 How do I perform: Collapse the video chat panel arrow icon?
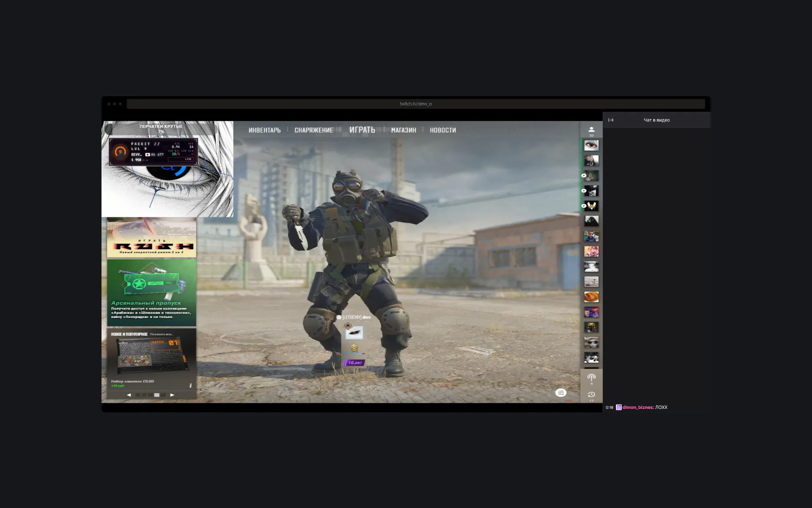pos(611,120)
